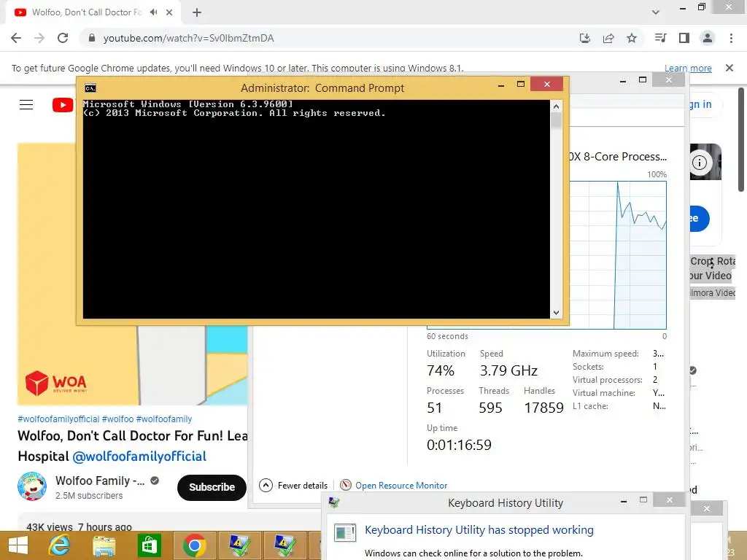
Task: Collapse Task Manager with Fewer details
Action: (x=293, y=485)
